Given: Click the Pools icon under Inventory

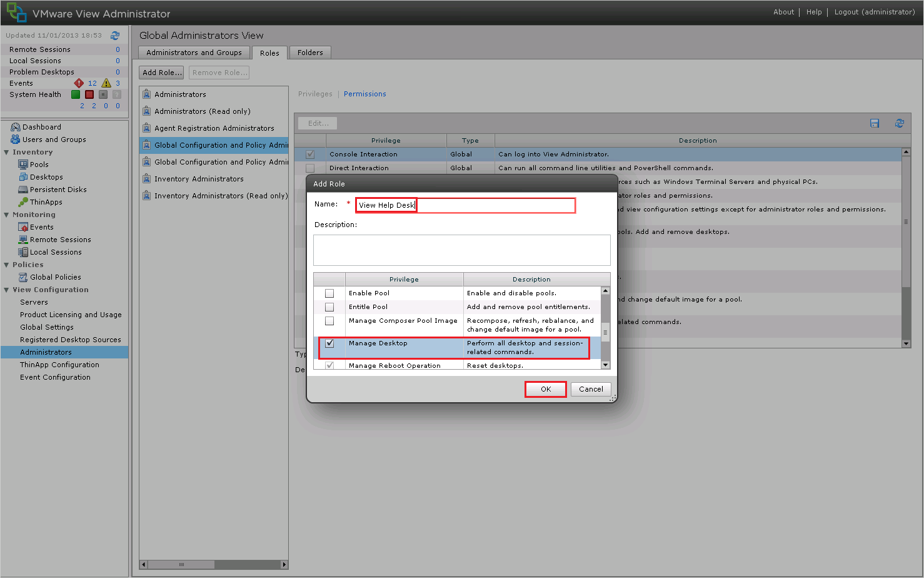Looking at the screenshot, I should point(23,165).
